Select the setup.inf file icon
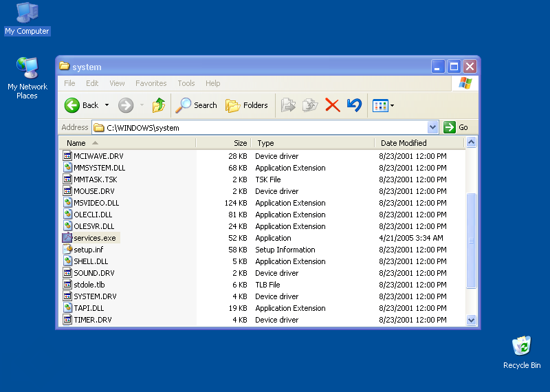This screenshot has width=550, height=392. coord(67,250)
